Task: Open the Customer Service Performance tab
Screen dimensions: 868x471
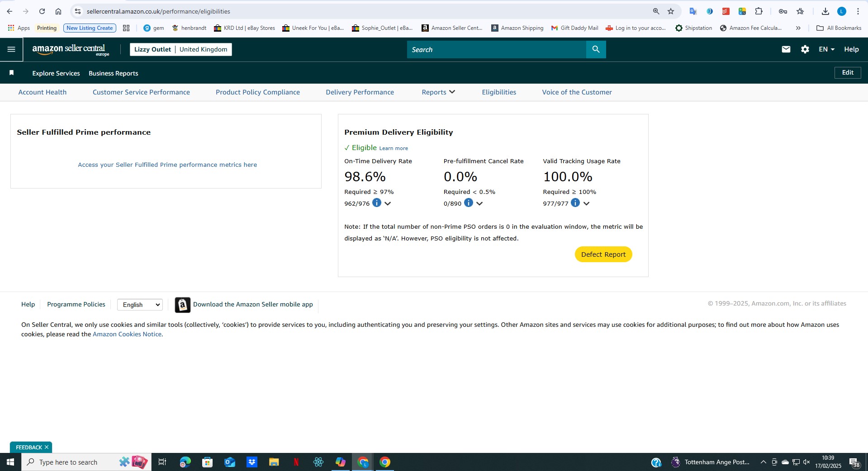Action: point(141,92)
